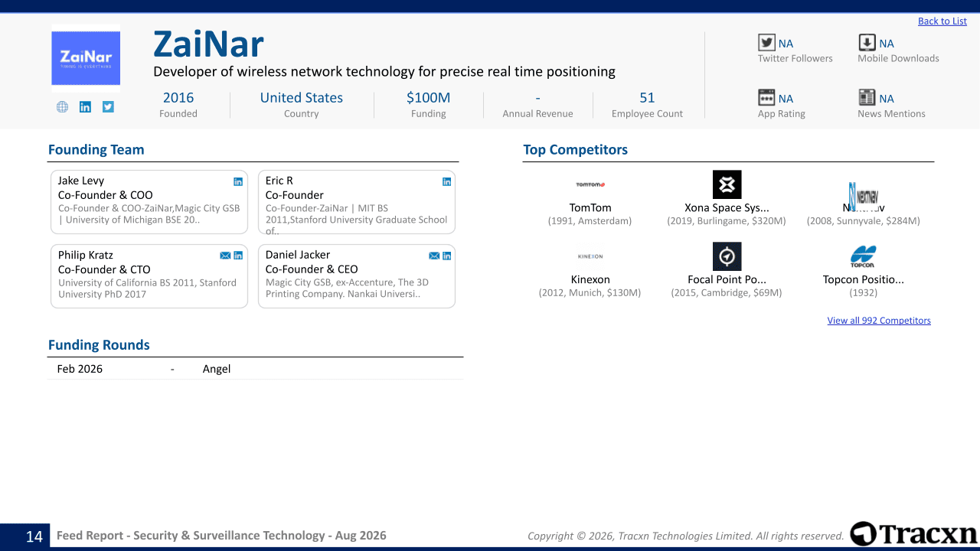This screenshot has width=980, height=551.
Task: Open Philip Kratz's LinkedIn icon
Action: (x=238, y=256)
